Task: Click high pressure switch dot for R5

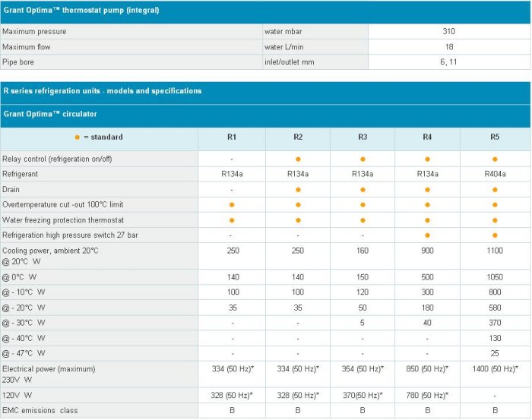Action: click(x=495, y=235)
